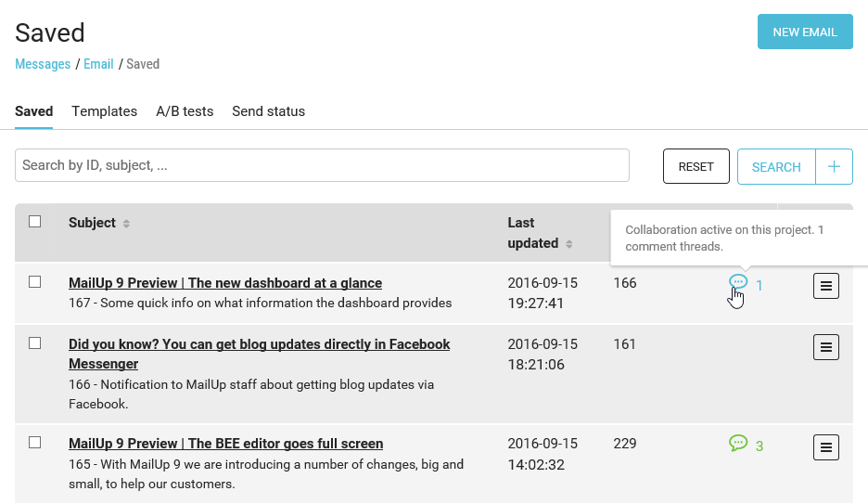Click the SEARCH button
Screen dimensions: 868x504
point(776,167)
